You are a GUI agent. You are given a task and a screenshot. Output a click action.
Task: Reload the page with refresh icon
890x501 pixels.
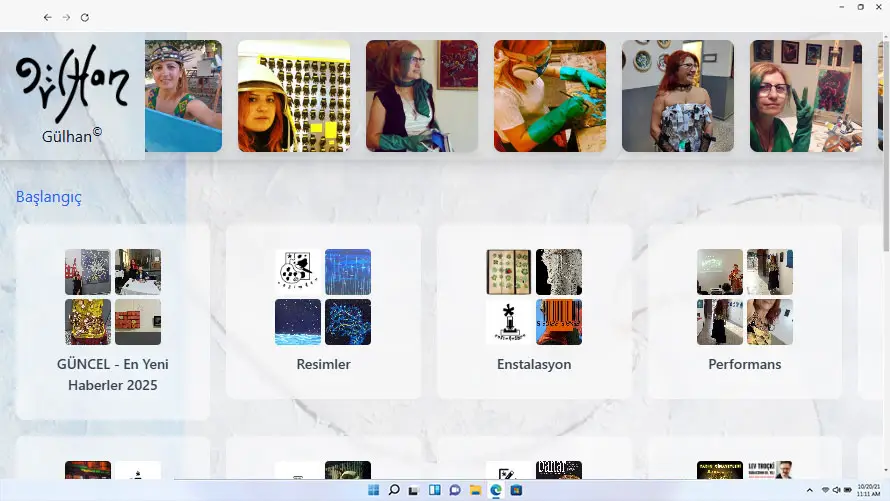85,17
